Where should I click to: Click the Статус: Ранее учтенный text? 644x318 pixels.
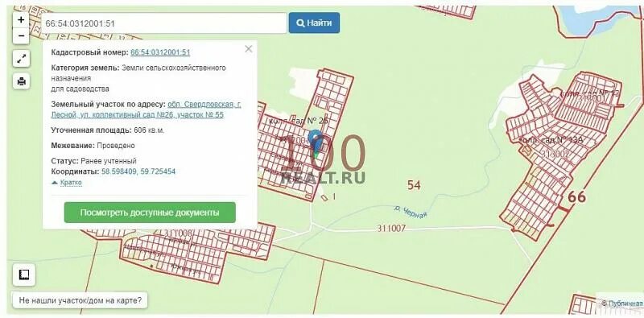point(93,161)
